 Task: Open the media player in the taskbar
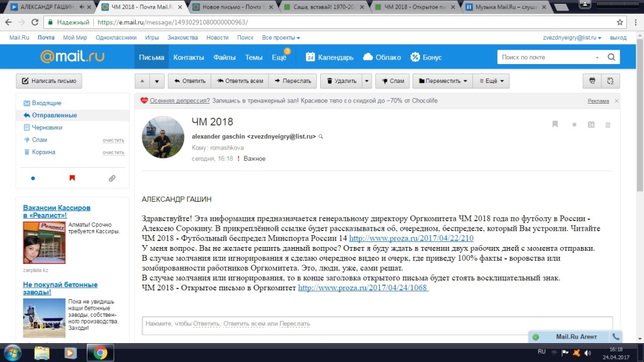pos(70,353)
